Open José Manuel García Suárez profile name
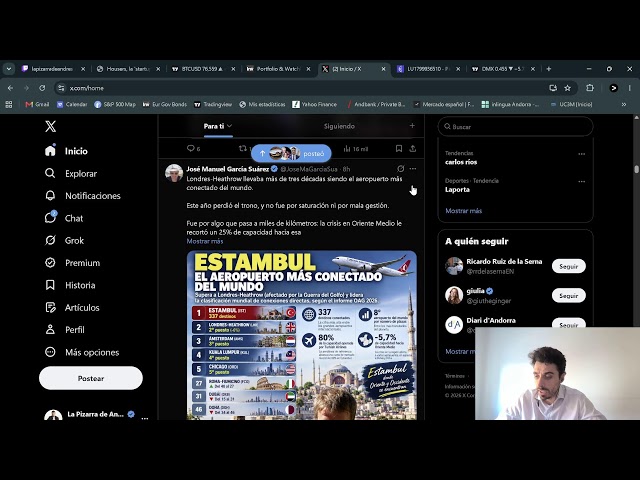The height and width of the screenshot is (480, 640). [228, 169]
